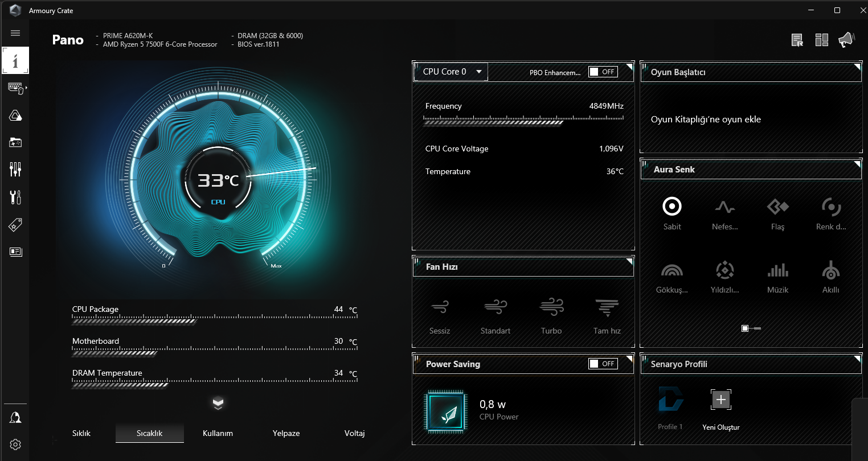Expand the Power Saving panel corner arrow
Image resolution: width=868 pixels, height=461 pixels.
click(629, 359)
